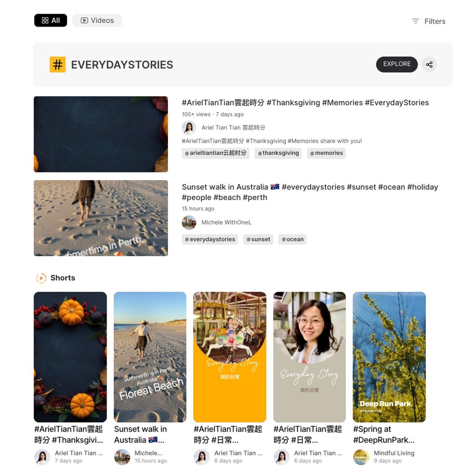
Task: Click the yellow hashtag icon
Action: pos(58,64)
